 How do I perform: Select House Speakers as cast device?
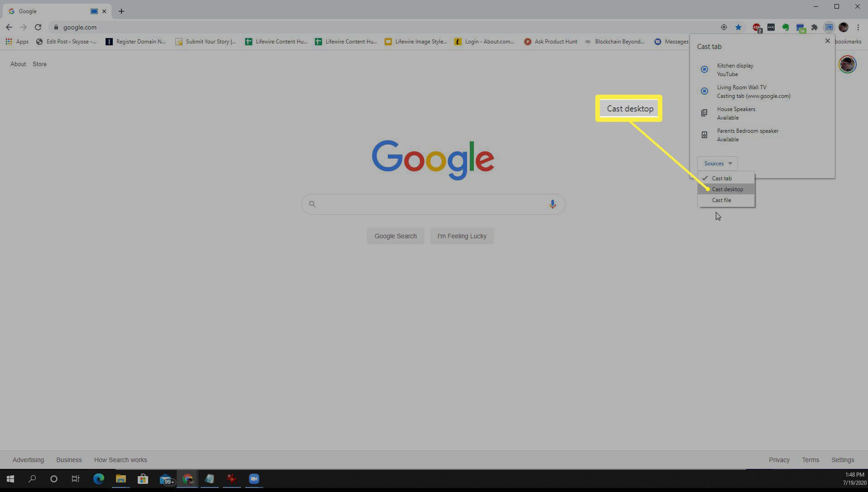(x=736, y=113)
